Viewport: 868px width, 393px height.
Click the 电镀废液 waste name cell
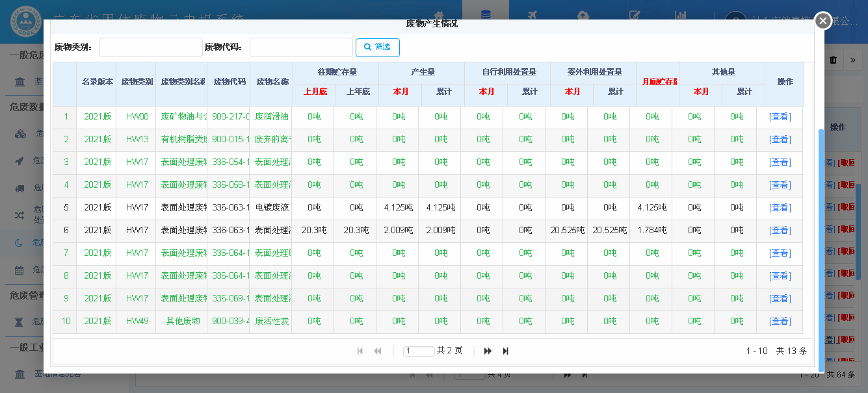pos(271,208)
